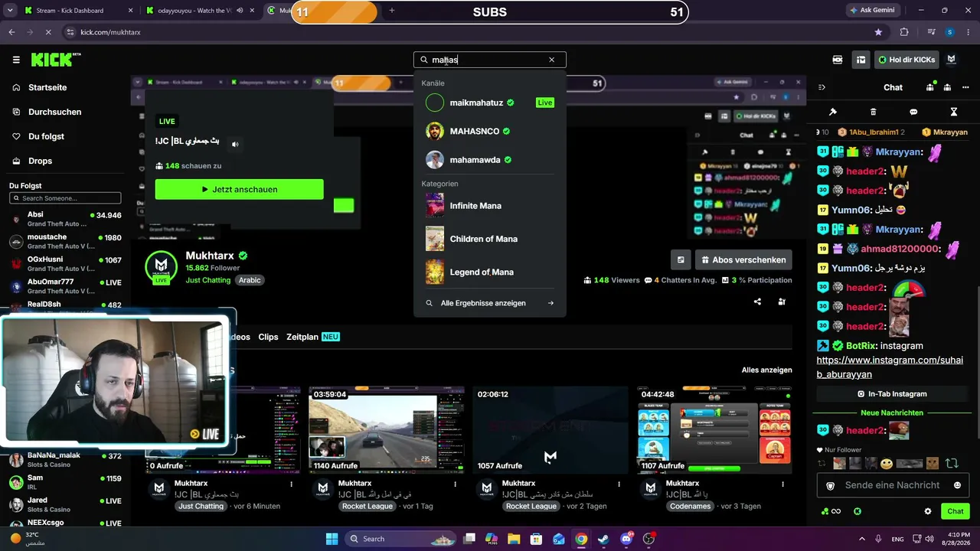Viewport: 980px width, 551px height.
Task: Click the second gift icon in chat header
Action: click(947, 87)
